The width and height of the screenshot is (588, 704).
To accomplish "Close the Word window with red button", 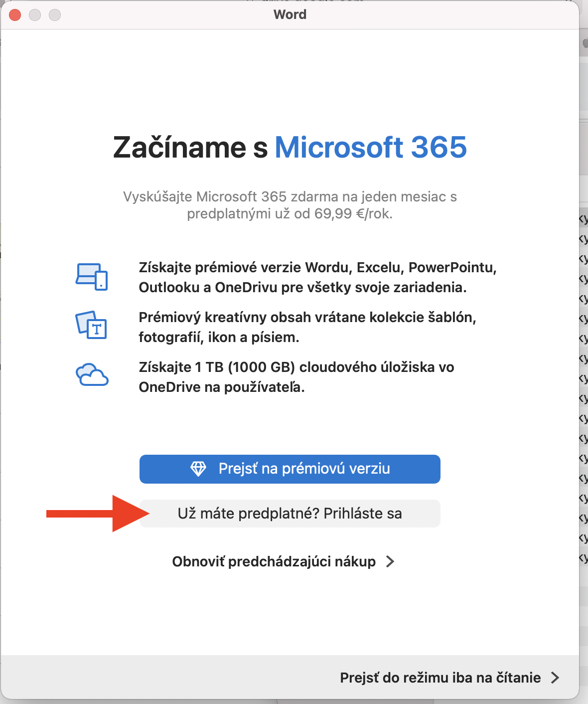I will pos(15,15).
